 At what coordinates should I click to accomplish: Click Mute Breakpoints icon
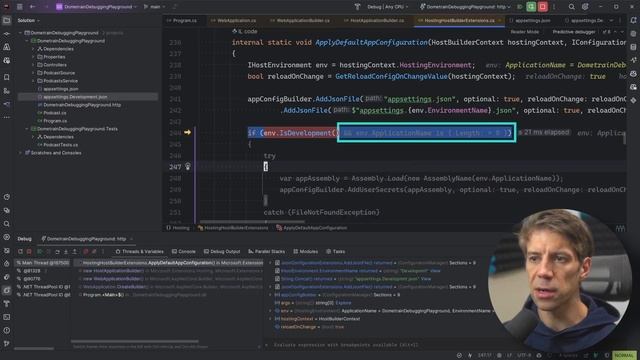coord(94,251)
